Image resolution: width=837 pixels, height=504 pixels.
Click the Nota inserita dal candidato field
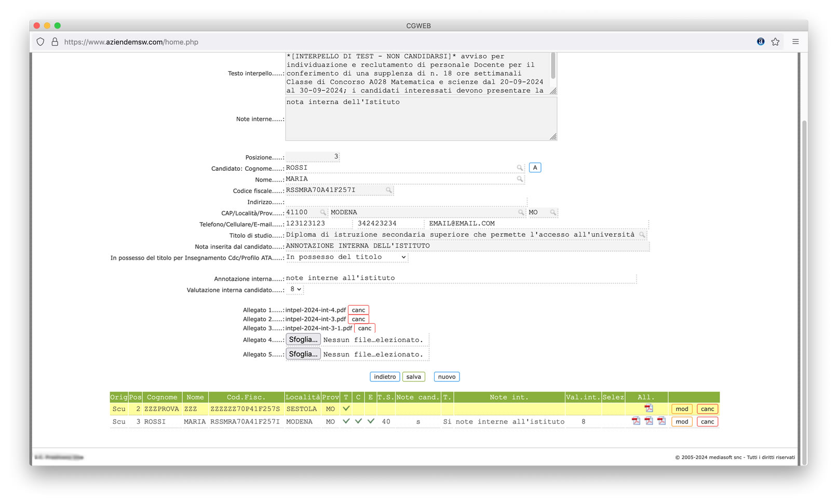point(467,246)
